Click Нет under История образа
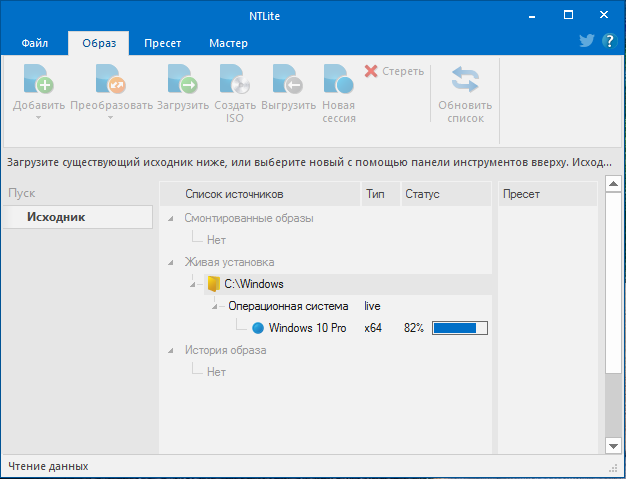Screen dimensions: 626x479 coord(216,372)
